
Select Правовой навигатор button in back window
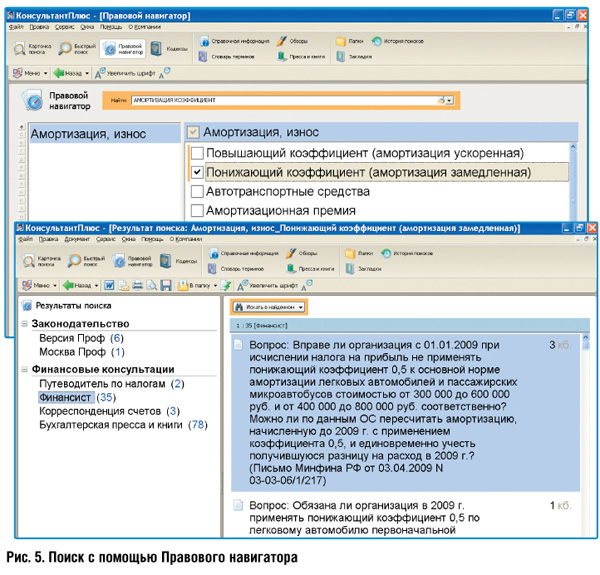123,49
